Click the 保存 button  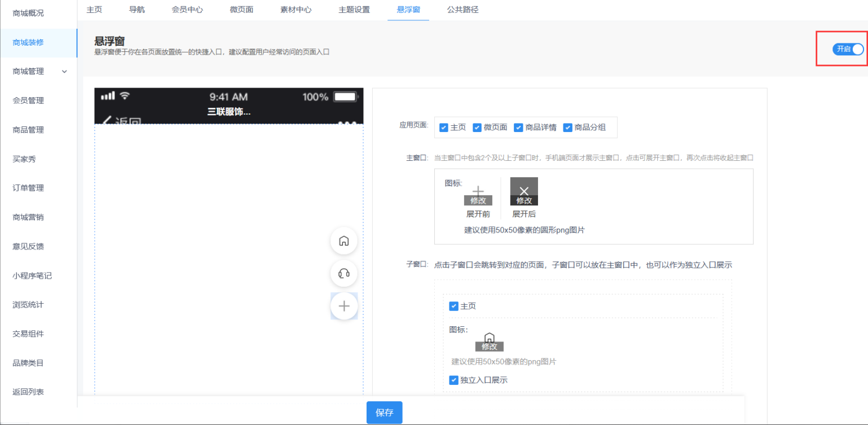(384, 413)
